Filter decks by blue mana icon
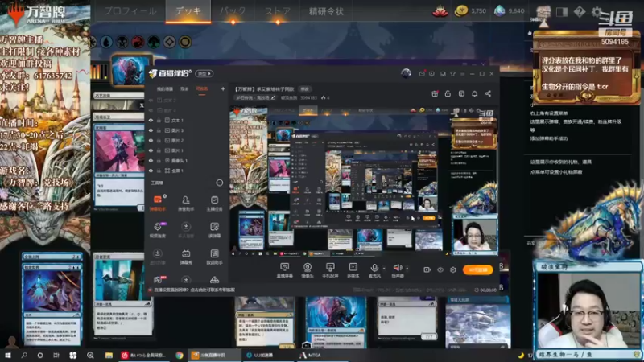Screen dimensions: 644x362 [x=106, y=42]
